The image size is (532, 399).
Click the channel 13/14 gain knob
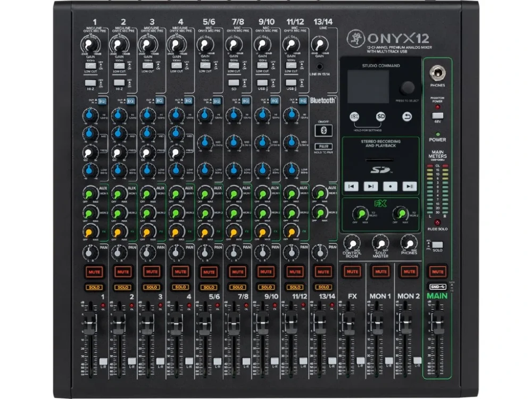pos(318,45)
